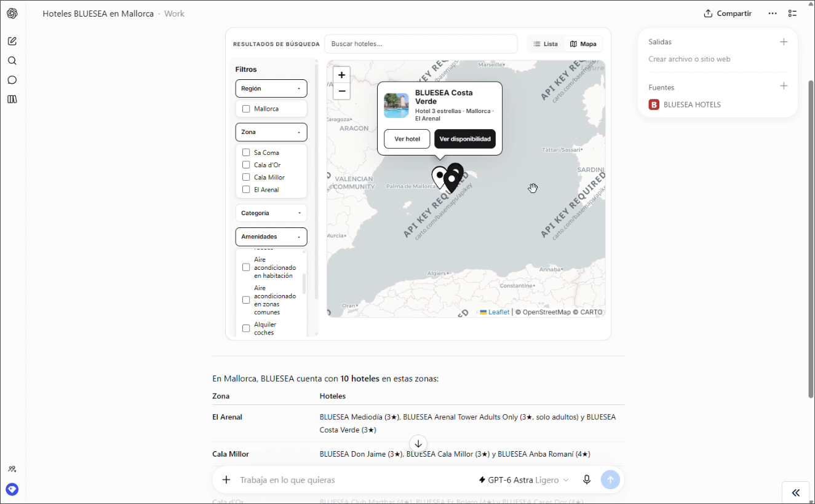Start voice input with the microphone icon
The image size is (815, 504).
click(587, 480)
